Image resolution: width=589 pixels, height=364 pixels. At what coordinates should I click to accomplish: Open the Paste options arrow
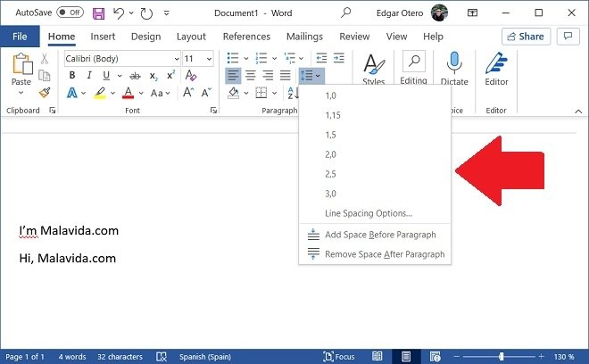pyautogui.click(x=21, y=93)
